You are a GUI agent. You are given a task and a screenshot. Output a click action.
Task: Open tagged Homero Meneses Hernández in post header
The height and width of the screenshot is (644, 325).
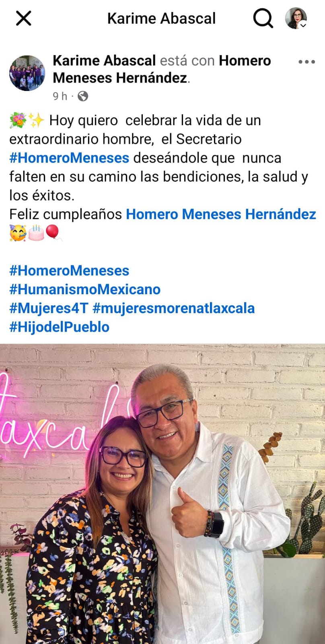tap(162, 69)
